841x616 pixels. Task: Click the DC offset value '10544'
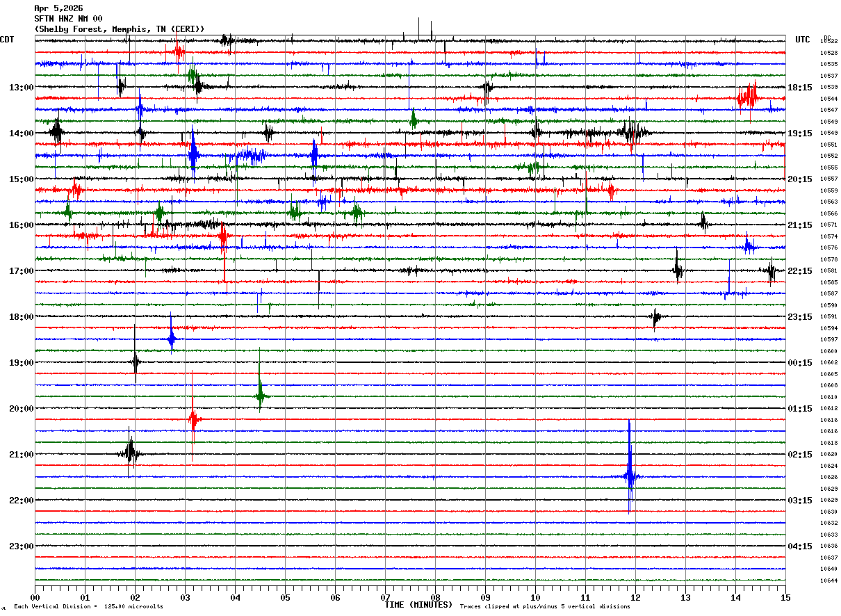click(x=828, y=99)
